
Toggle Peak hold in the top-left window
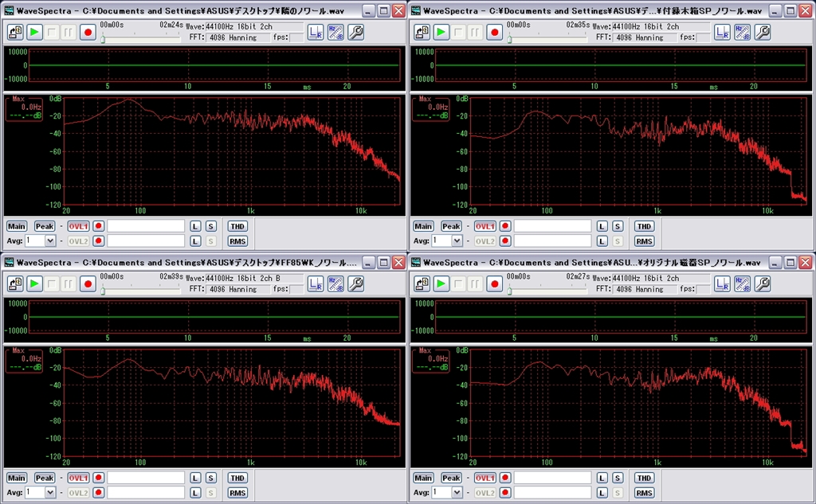click(x=45, y=226)
